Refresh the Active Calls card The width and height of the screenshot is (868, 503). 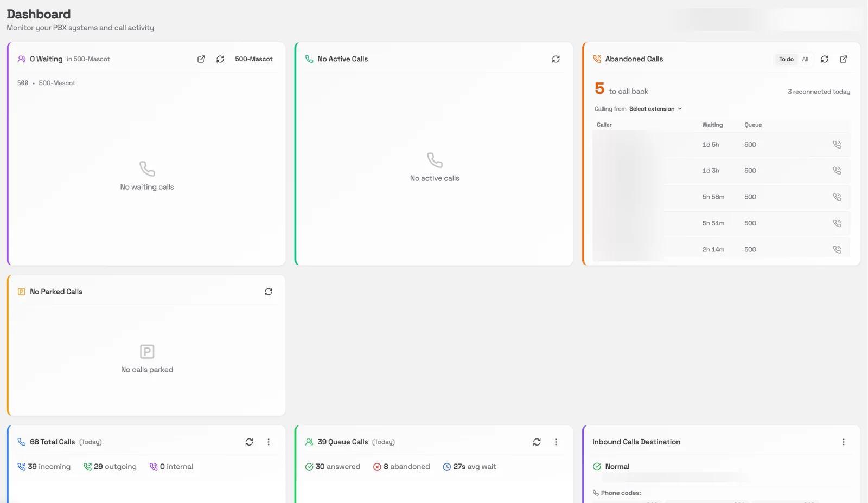pyautogui.click(x=556, y=59)
